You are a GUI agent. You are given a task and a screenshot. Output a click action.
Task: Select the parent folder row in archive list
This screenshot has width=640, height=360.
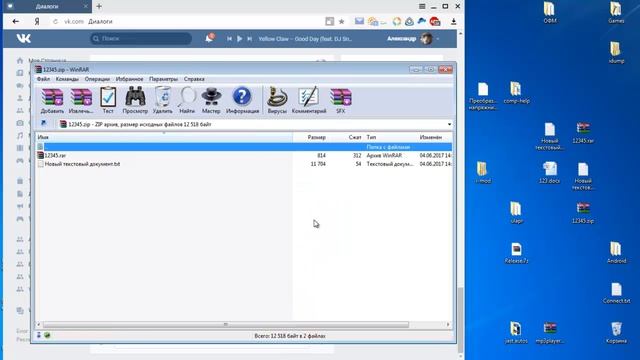pos(244,147)
